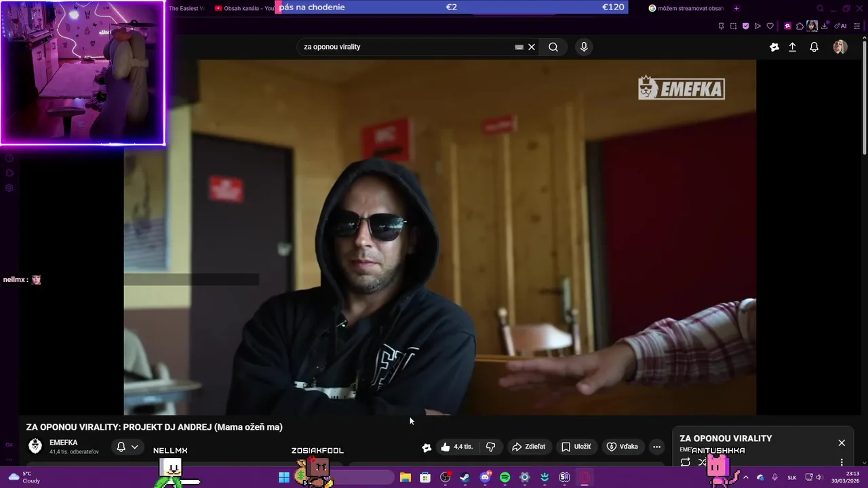
Task: Open File Explorer from taskbar
Action: pos(405,477)
